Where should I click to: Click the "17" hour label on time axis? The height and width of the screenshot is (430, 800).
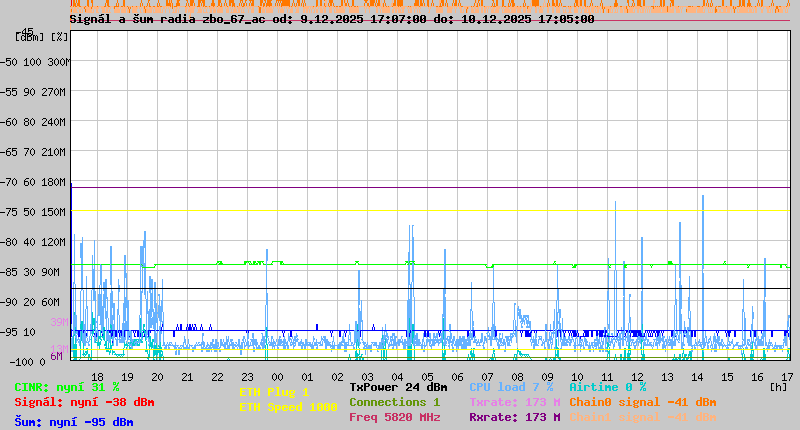[x=787, y=377]
